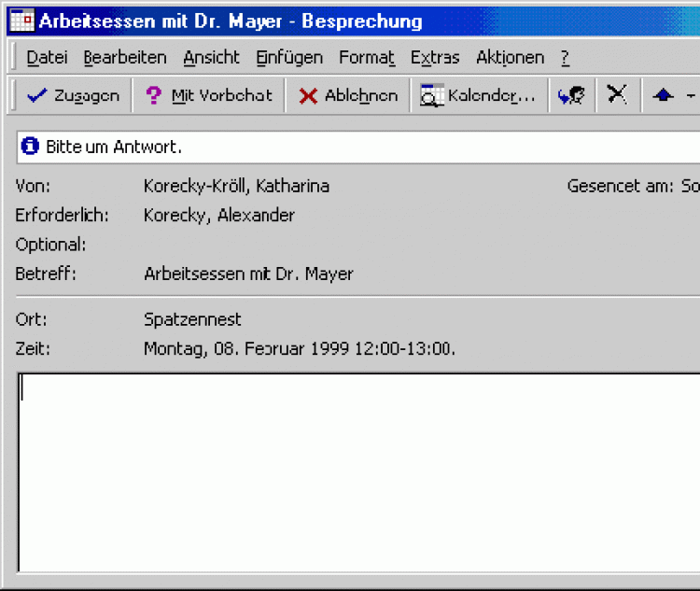Open the Extras menu
This screenshot has height=591, width=700.
pos(435,58)
